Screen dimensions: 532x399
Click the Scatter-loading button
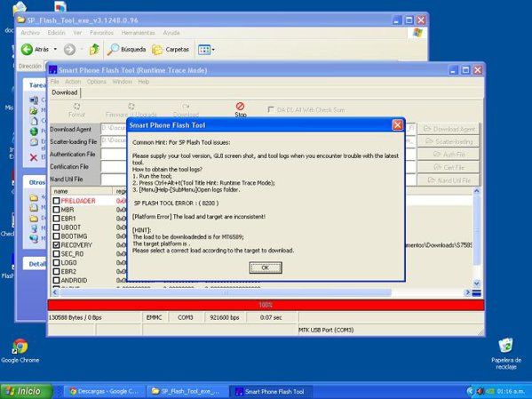click(x=449, y=141)
